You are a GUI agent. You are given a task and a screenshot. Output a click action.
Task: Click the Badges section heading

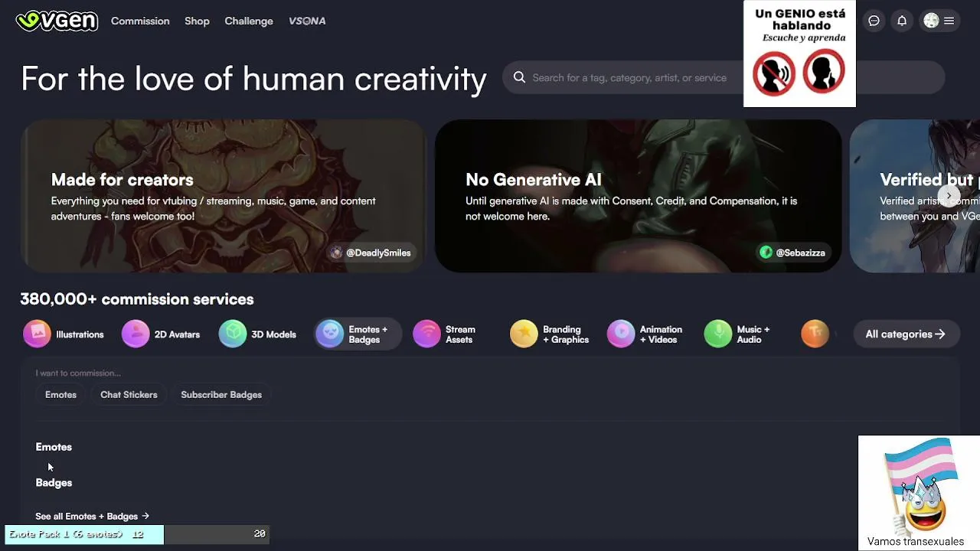tap(54, 483)
